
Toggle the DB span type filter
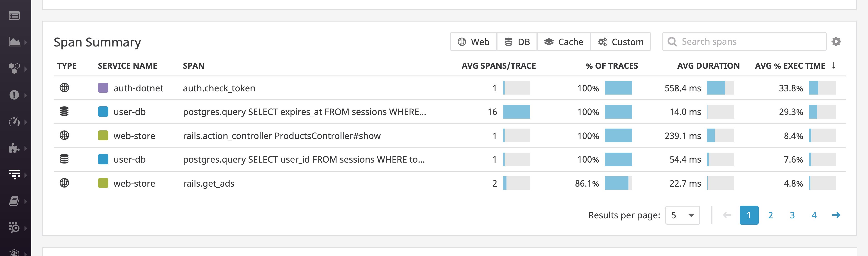click(517, 42)
